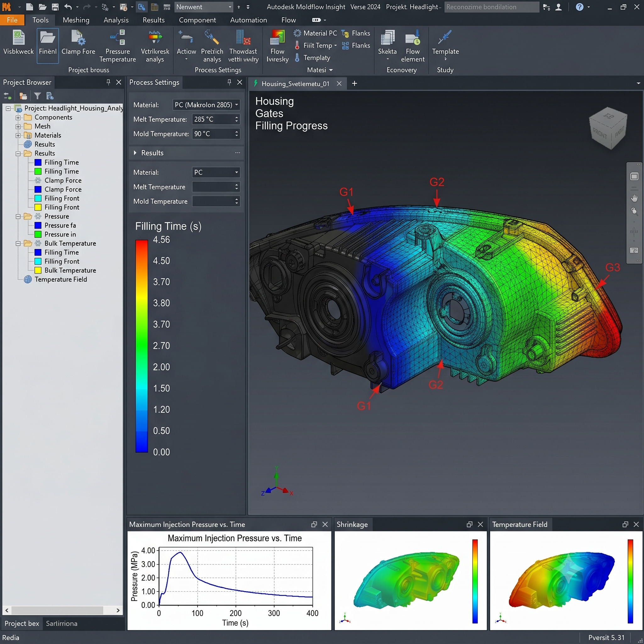Click the Templaty thermometer item
This screenshot has width=644, height=644.
pyautogui.click(x=312, y=58)
